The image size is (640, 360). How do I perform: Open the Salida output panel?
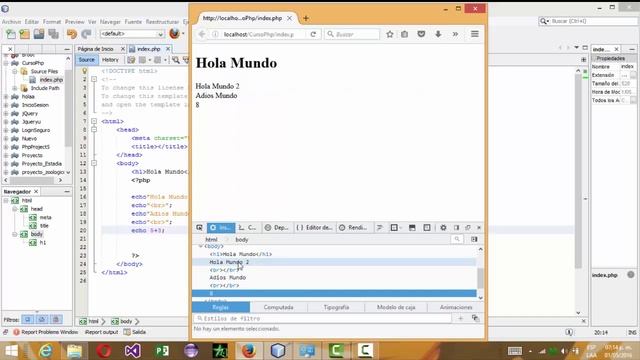[135, 332]
